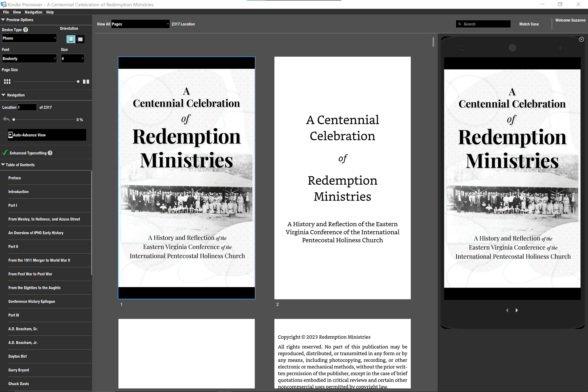
Task: Open An Overview of IPHC Early History
Action: point(49,233)
